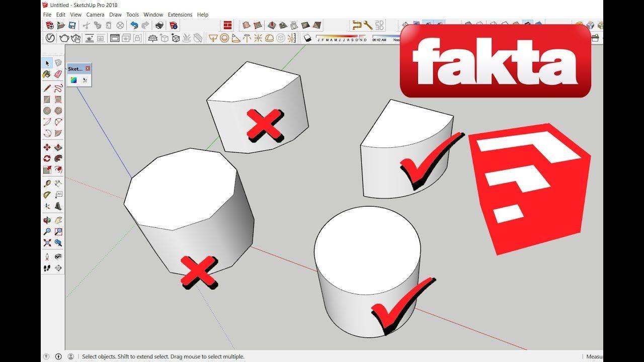Select the Rectangle tool
Image resolution: width=644 pixels, height=362 pixels.
47,100
